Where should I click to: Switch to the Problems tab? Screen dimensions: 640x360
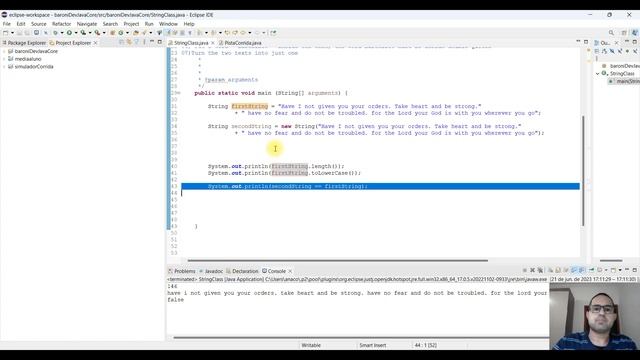coord(182,271)
